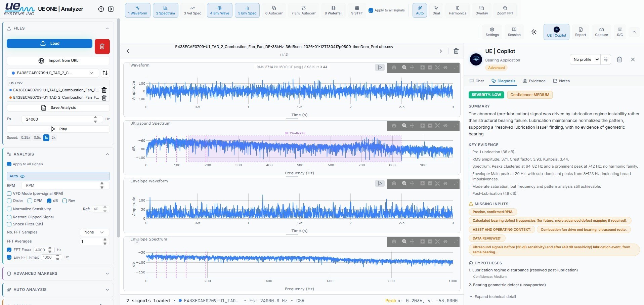This screenshot has height=305, width=644.
Task: Swap signal order with arrows icon
Action: (105, 73)
